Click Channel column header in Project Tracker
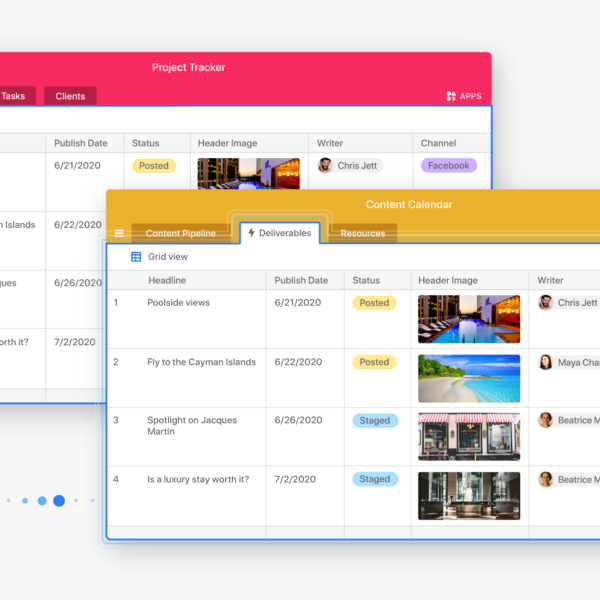The height and width of the screenshot is (600, 600). coord(439,143)
